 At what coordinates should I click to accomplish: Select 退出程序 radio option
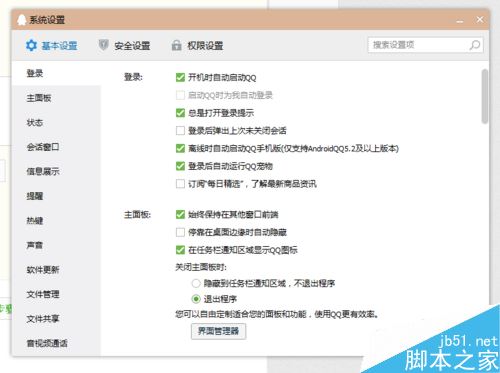point(196,299)
